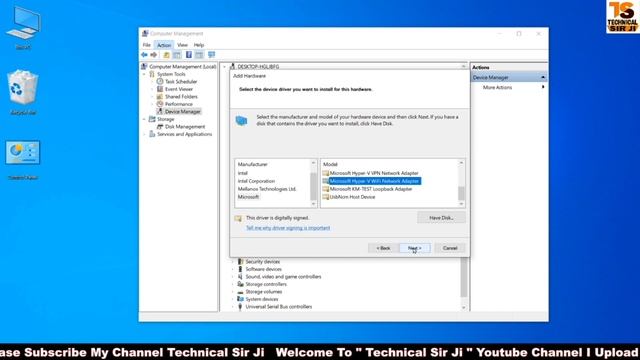
Task: Click the Software devices category icon
Action: click(x=240, y=269)
